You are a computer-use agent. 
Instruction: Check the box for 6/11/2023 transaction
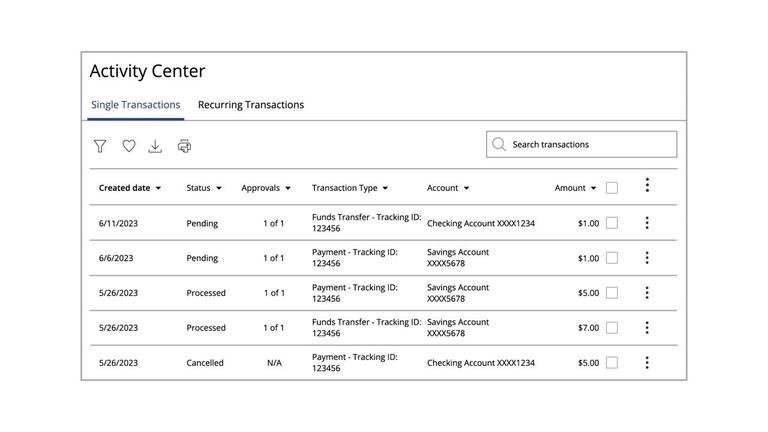click(x=612, y=223)
